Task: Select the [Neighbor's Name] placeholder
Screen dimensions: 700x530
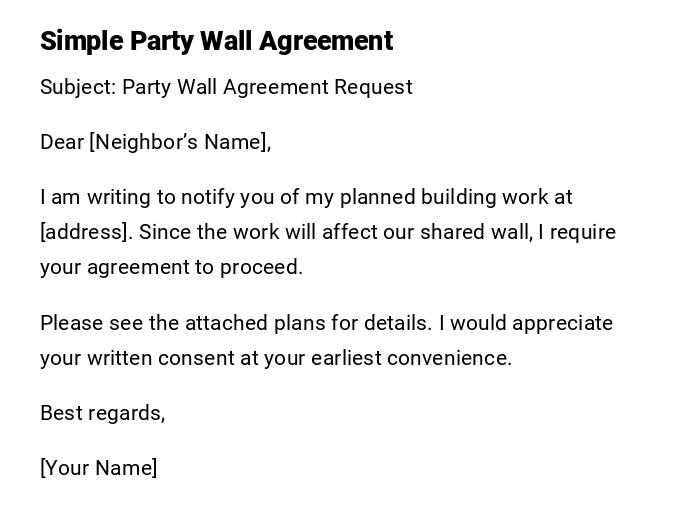Action: (x=180, y=142)
